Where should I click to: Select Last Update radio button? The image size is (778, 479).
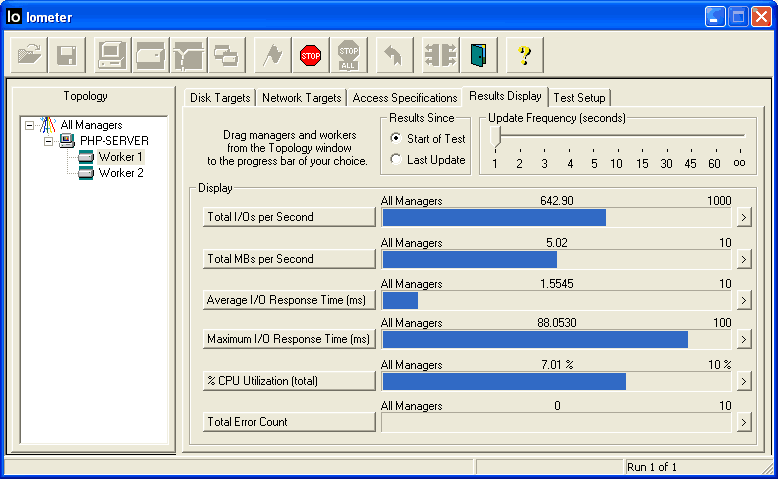395,159
